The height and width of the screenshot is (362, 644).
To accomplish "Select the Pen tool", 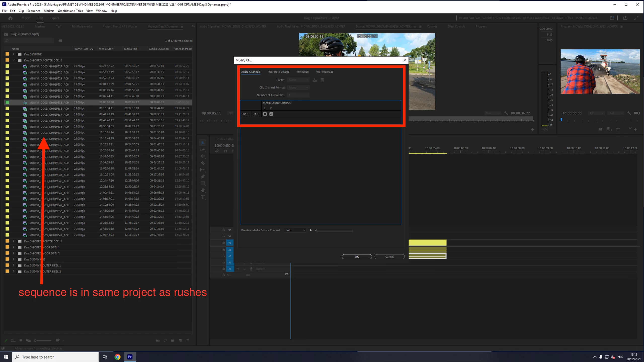I will (203, 176).
